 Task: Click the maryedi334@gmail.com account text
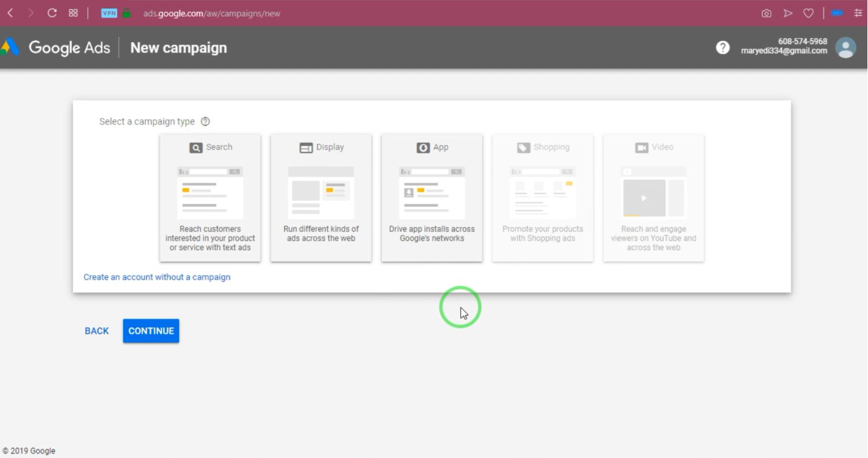[784, 51]
